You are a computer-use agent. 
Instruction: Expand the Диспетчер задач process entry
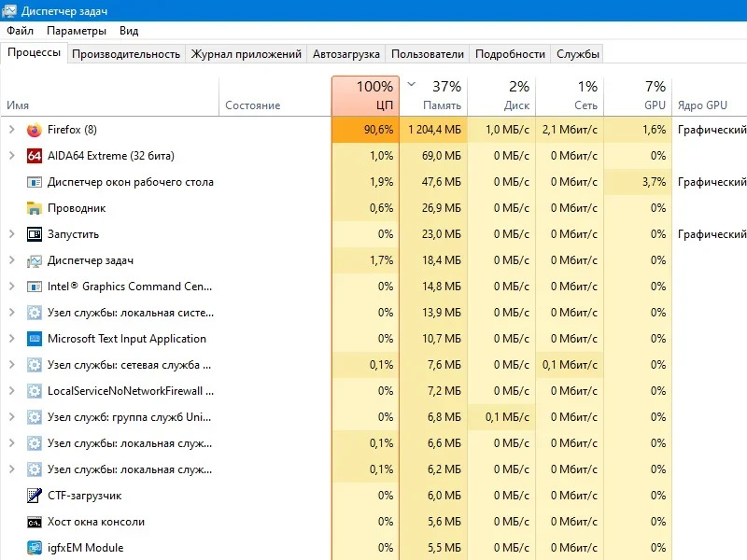pos(12,260)
